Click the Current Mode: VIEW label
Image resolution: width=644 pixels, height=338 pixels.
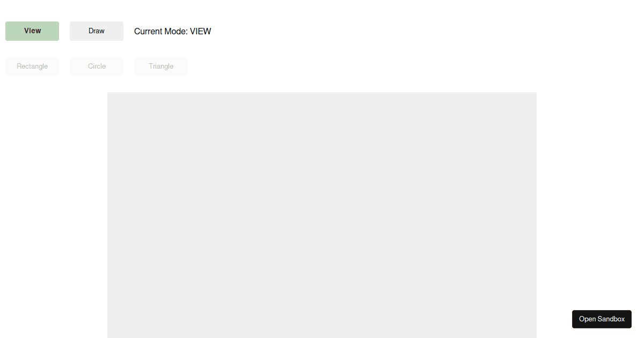[173, 31]
